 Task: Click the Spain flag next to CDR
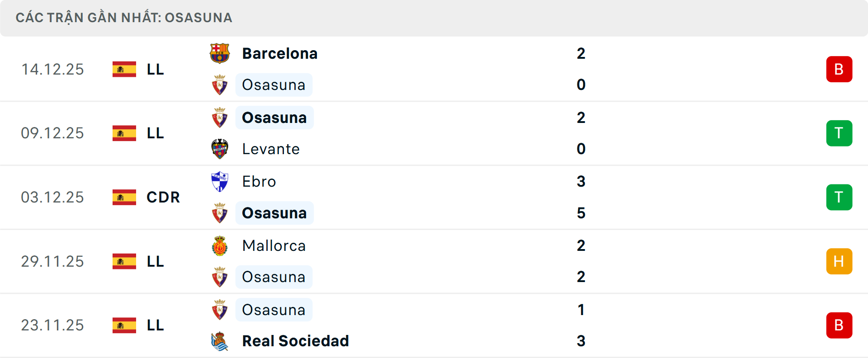pyautogui.click(x=124, y=197)
